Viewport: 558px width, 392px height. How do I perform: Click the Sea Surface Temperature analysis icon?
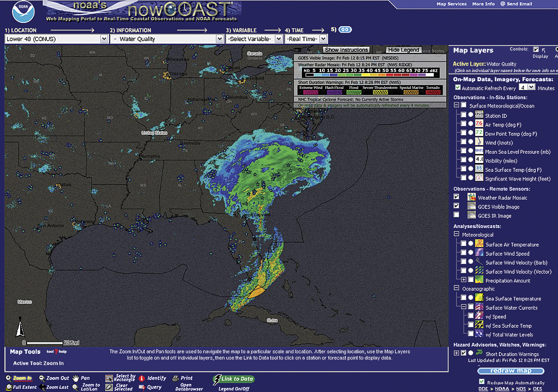[479, 297]
